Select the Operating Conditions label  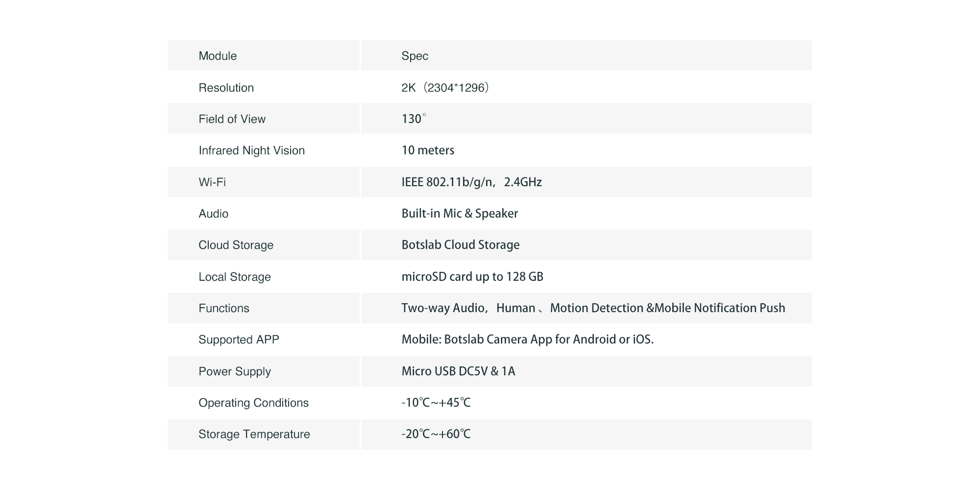[253, 403]
